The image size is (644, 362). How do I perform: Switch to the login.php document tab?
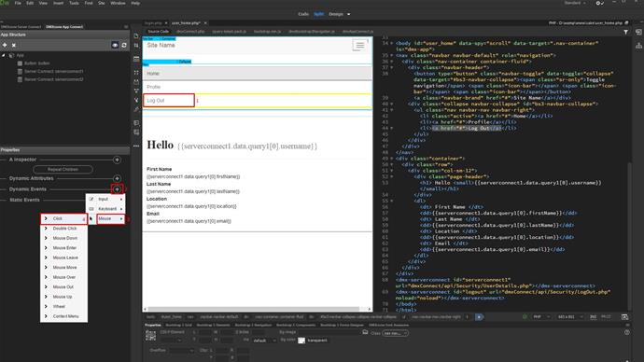coord(153,23)
